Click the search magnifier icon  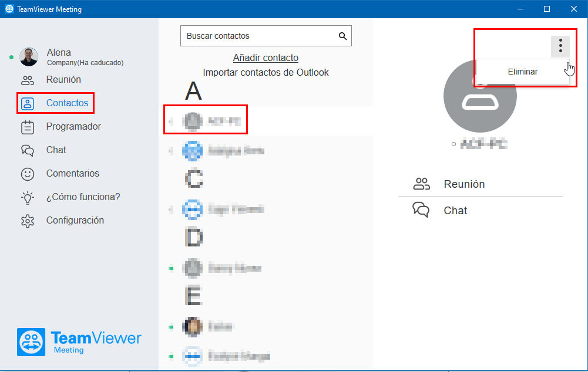(x=342, y=36)
